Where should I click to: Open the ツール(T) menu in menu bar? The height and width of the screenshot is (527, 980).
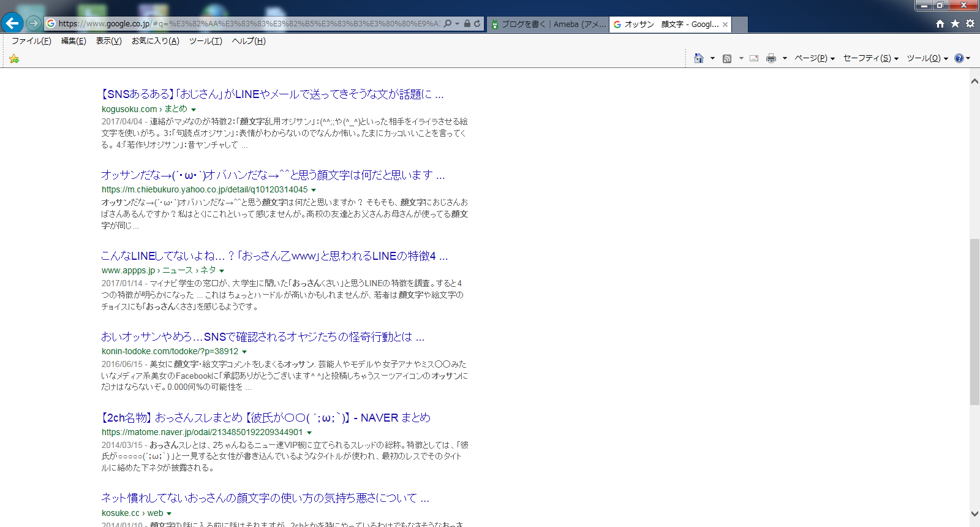(205, 41)
